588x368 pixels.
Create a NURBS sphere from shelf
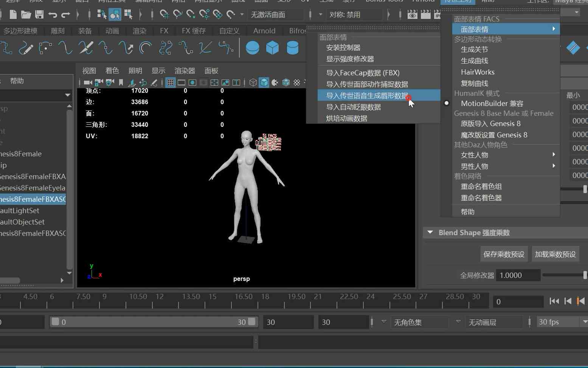(252, 48)
